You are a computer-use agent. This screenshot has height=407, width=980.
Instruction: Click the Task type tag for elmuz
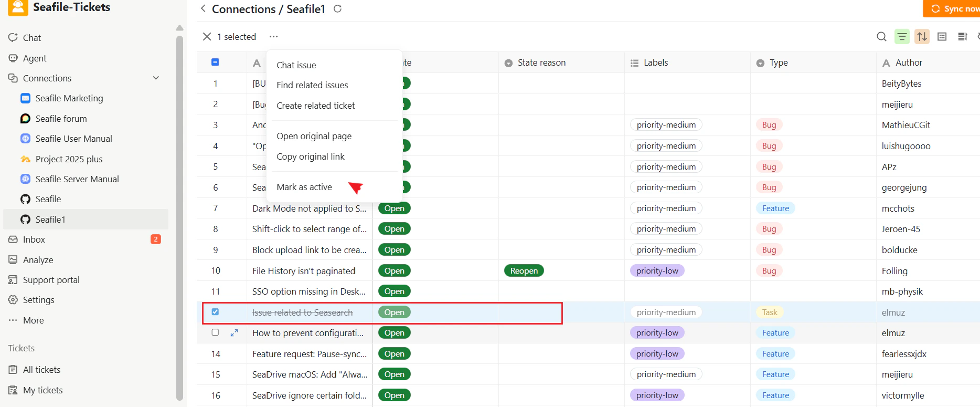[x=770, y=312]
